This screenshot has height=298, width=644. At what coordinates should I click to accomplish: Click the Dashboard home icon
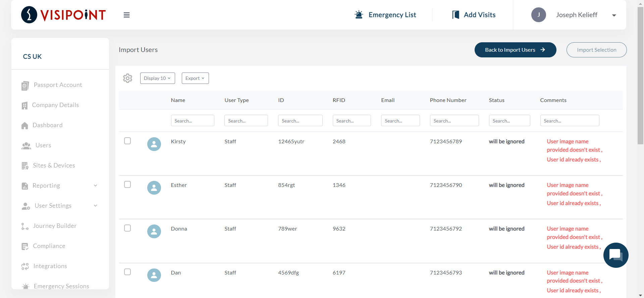25,126
